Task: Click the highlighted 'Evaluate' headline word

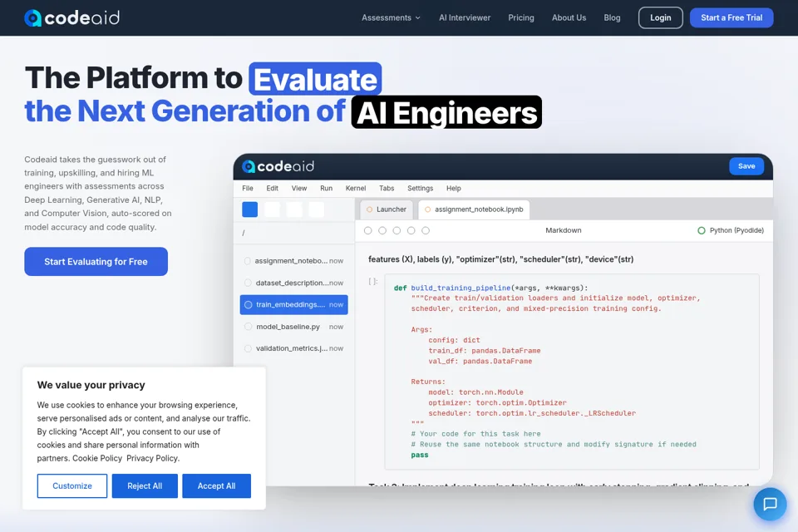Action: [315, 79]
